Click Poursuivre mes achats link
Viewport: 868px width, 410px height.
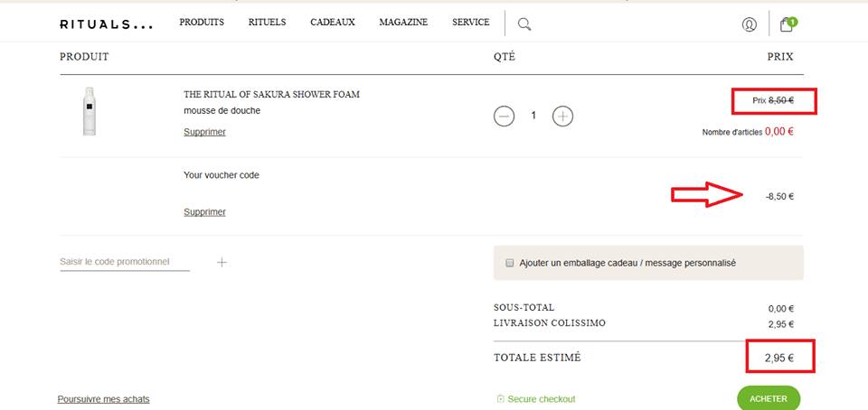(x=104, y=399)
